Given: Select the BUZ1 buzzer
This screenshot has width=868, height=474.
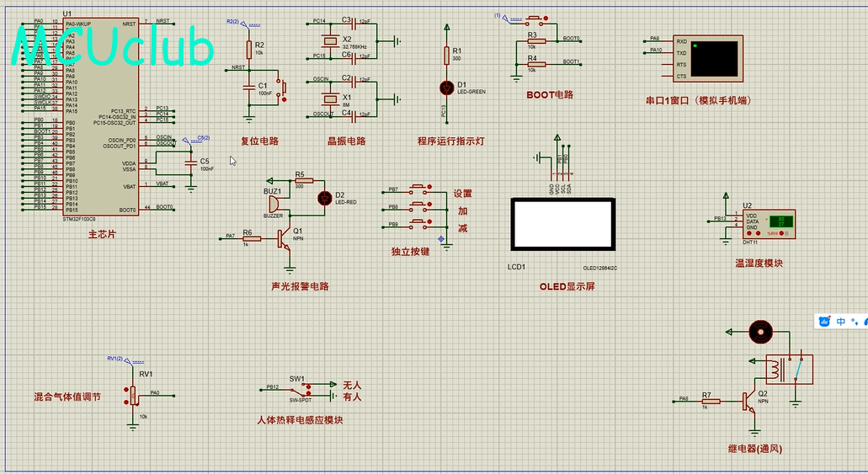Looking at the screenshot, I should pyautogui.click(x=274, y=203).
